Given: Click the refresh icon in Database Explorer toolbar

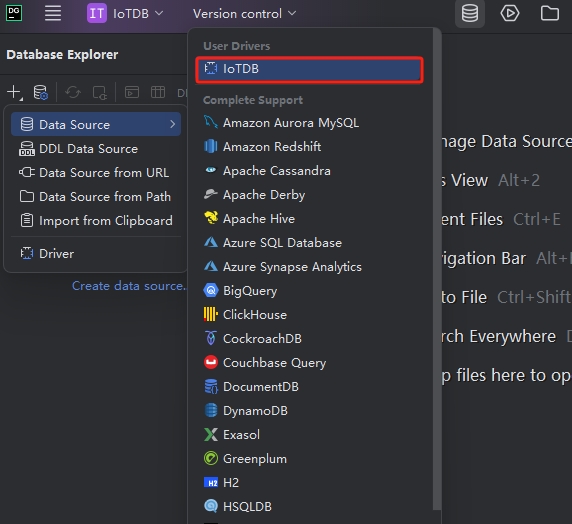Looking at the screenshot, I should coord(73,92).
